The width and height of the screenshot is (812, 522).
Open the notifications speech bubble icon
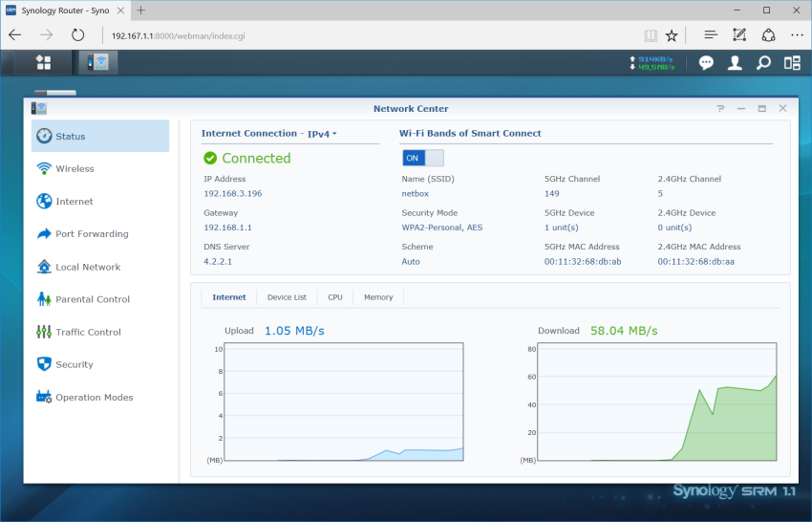pos(706,63)
